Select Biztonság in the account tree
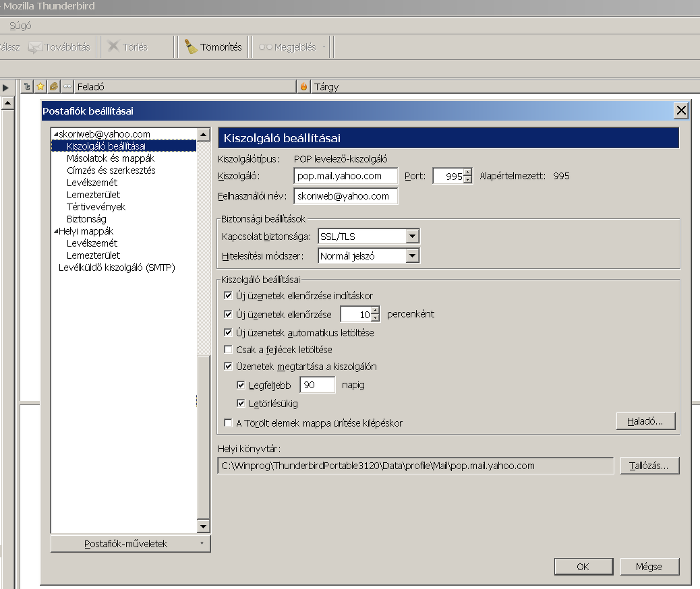 86,219
